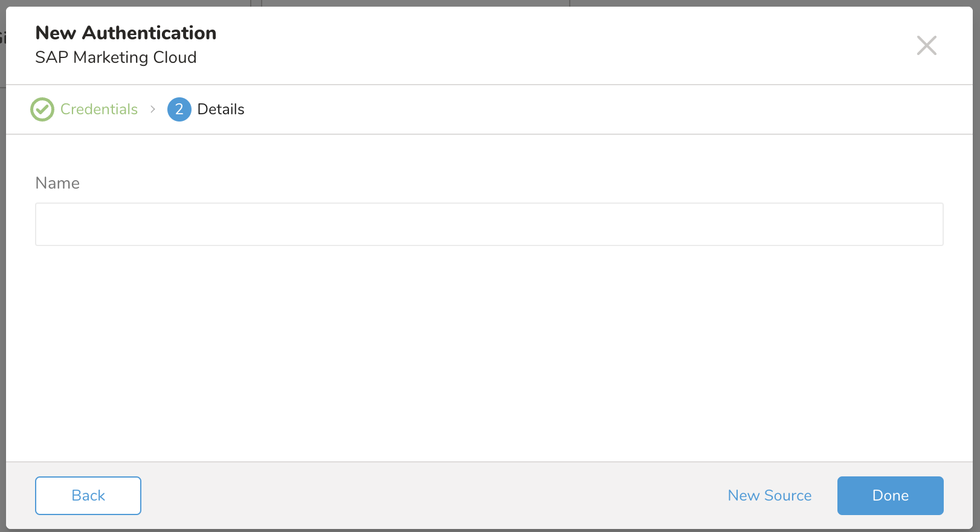The height and width of the screenshot is (532, 980).
Task: Click the Name field label
Action: coord(57,183)
